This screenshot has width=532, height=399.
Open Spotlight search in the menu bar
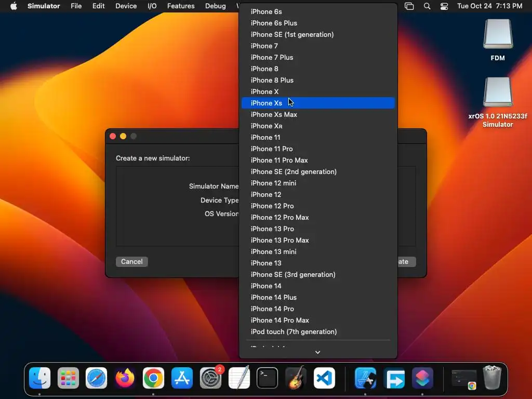tap(427, 6)
